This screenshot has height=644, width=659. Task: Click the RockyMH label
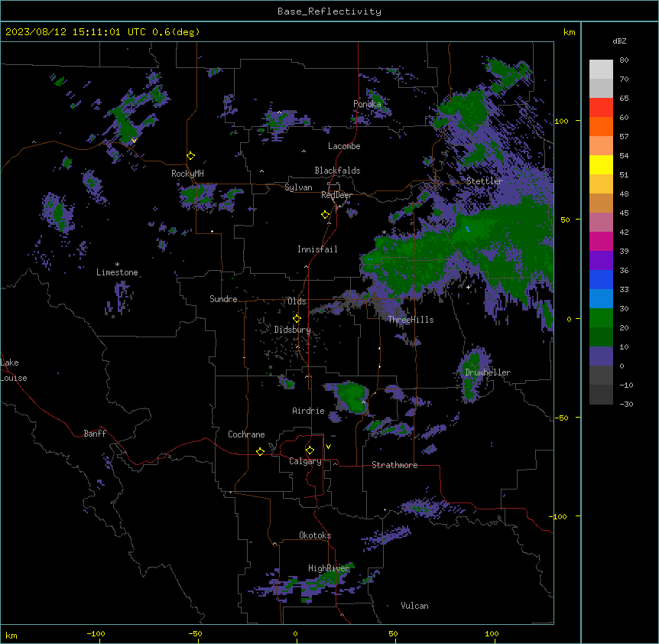click(187, 173)
